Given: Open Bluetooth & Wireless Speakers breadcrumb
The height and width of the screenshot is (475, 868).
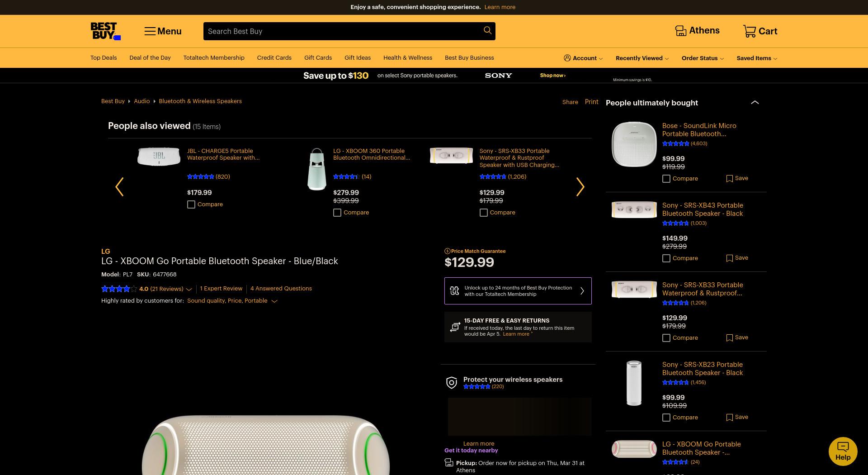Looking at the screenshot, I should (x=200, y=101).
